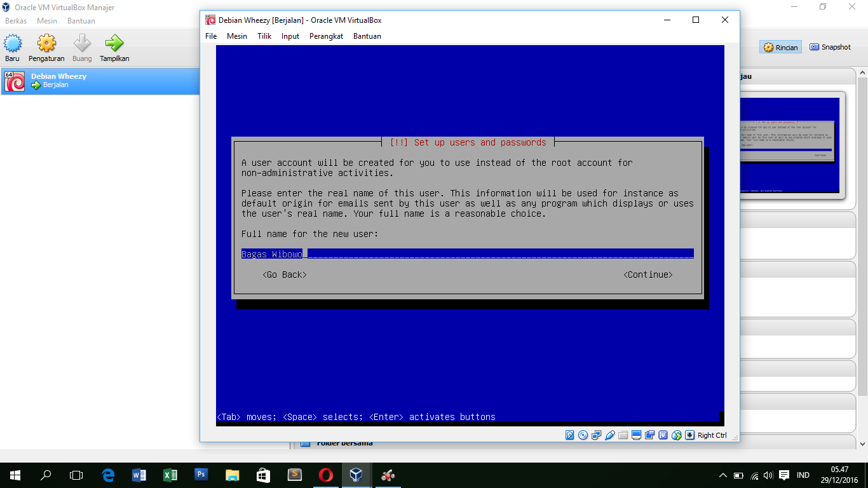Click the taskbar clock and date
Viewport: 868px width, 488px height.
pos(839,475)
